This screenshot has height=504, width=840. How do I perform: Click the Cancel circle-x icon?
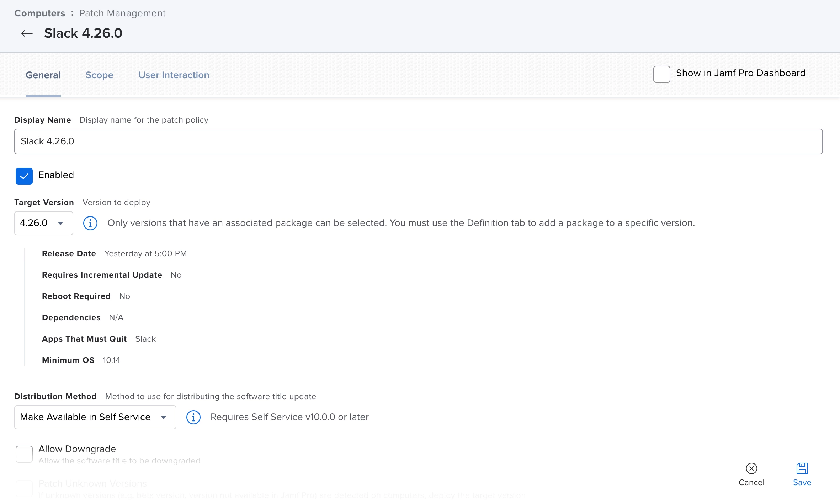tap(751, 468)
